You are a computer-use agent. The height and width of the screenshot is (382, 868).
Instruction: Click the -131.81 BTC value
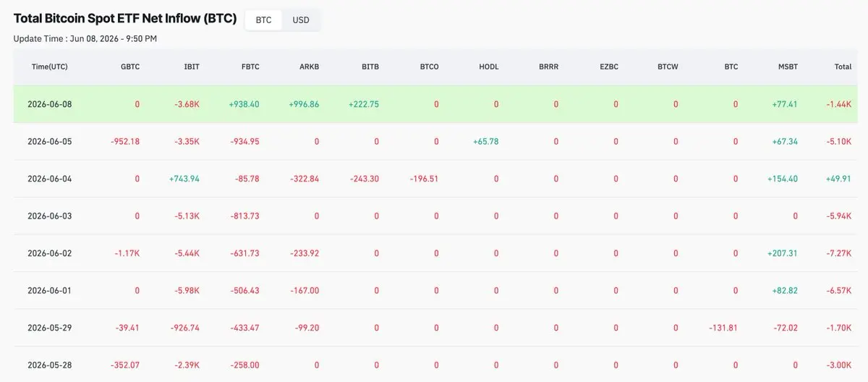pos(724,328)
